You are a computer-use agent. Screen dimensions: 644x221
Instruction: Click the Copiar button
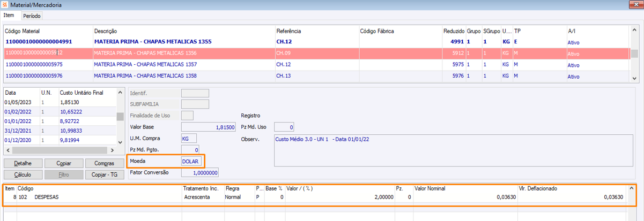(64, 163)
